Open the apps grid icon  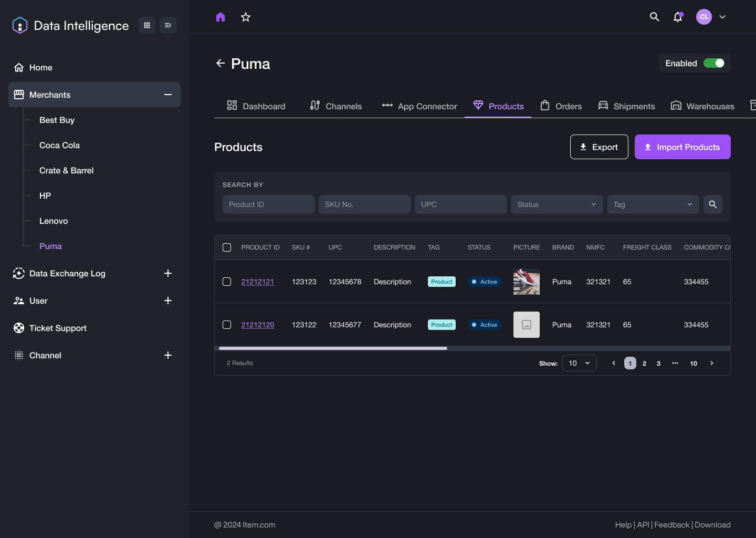(147, 25)
